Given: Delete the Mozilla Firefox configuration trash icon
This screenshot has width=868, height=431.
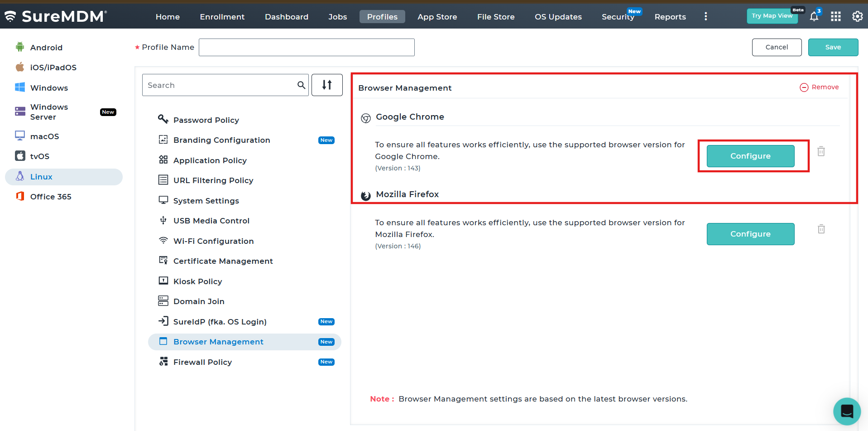Looking at the screenshot, I should [821, 229].
